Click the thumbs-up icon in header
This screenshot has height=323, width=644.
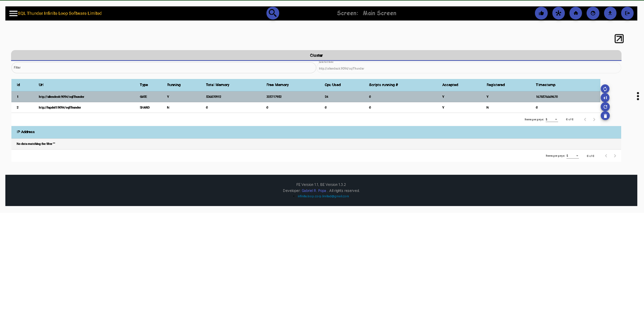[x=541, y=13]
